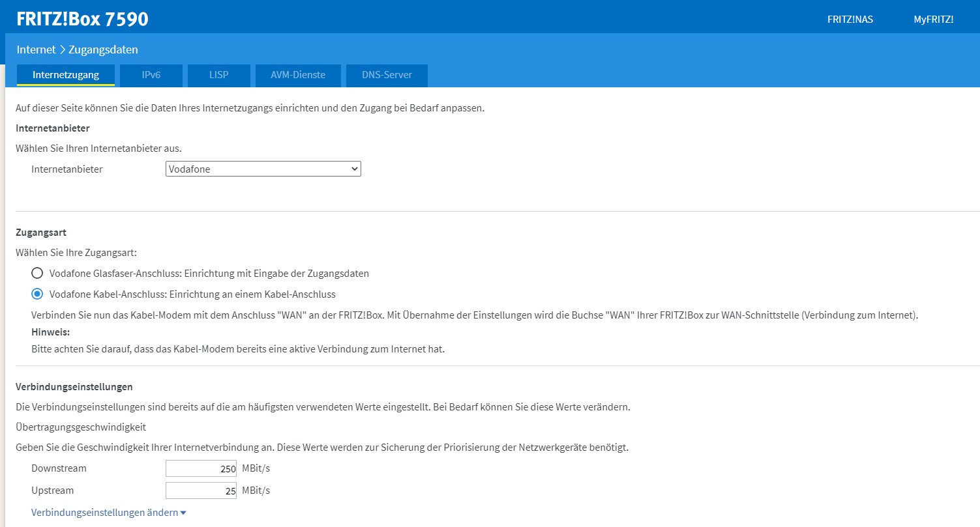Viewport: 980px width, 527px height.
Task: Select Vodafone Kabel-Anschluss radio option
Action: pos(37,294)
